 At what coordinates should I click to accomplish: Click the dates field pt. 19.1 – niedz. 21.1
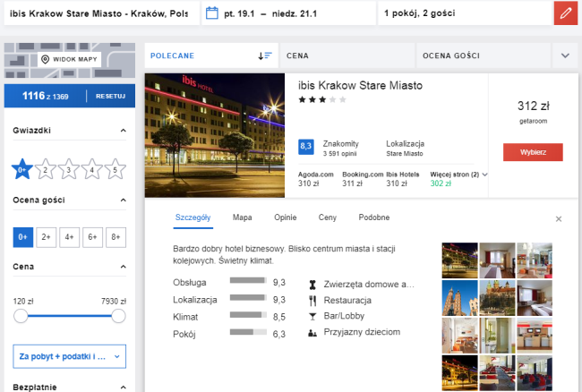[x=288, y=13]
